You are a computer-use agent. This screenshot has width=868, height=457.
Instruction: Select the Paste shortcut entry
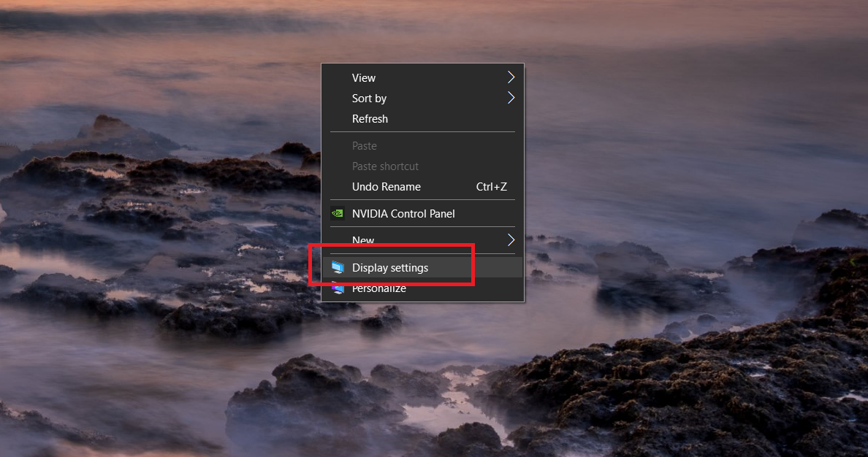click(385, 166)
